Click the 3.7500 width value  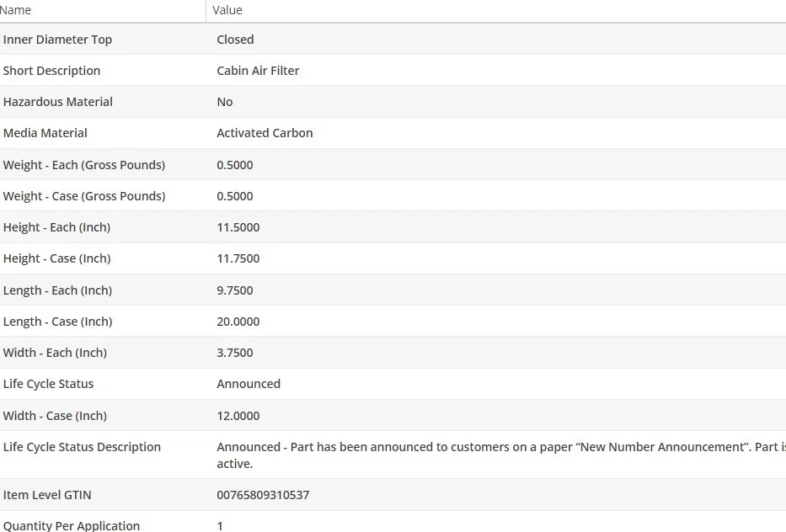click(235, 353)
